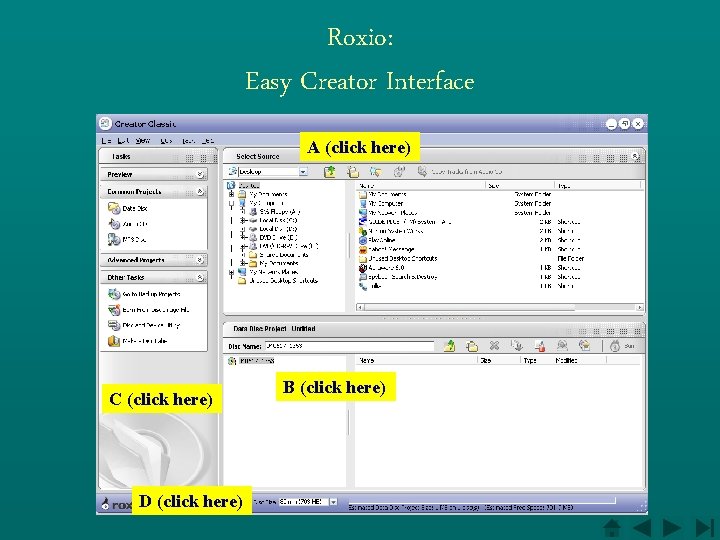Go to previous slide with left arrow
The height and width of the screenshot is (540, 720).
(642, 527)
